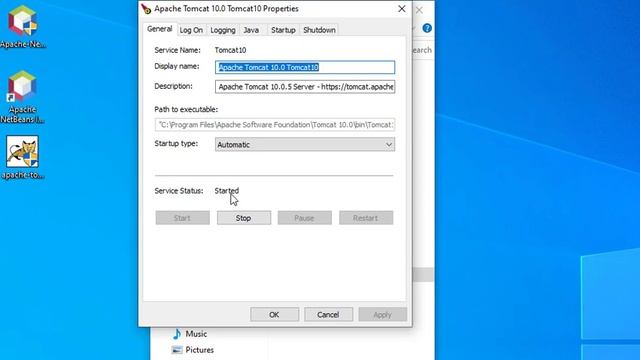This screenshot has width=640, height=360.
Task: Click the Restart service button
Action: [x=366, y=218]
